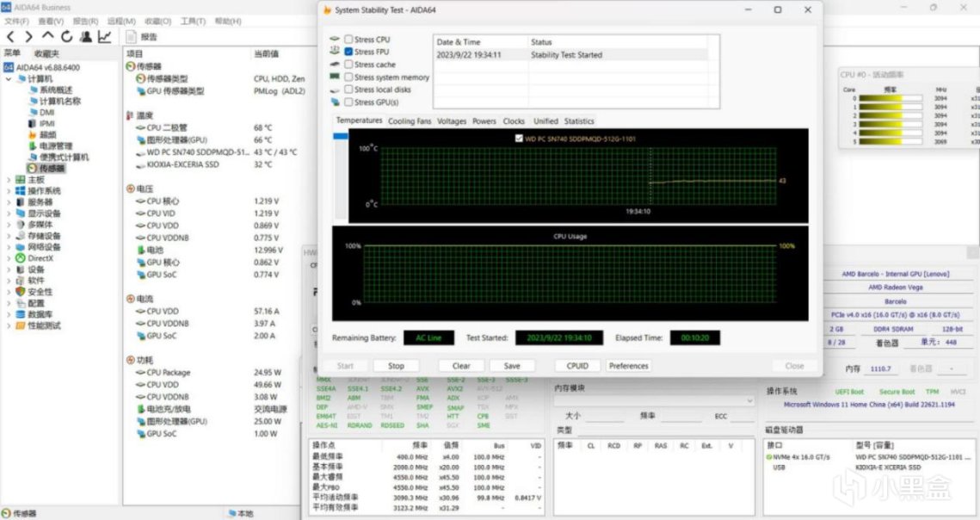Click the Clear button
The height and width of the screenshot is (520, 980).
pos(461,366)
